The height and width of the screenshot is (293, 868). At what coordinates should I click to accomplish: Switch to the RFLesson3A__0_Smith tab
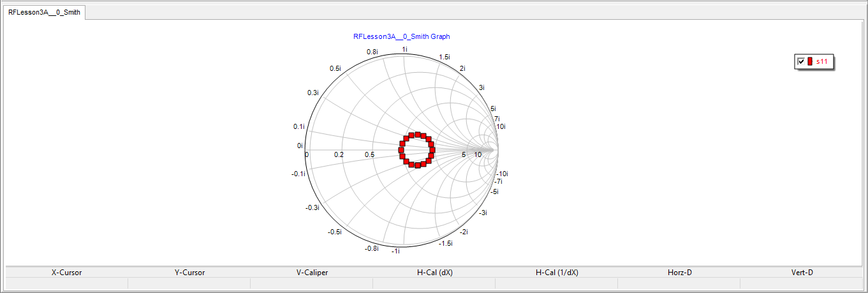(x=44, y=12)
